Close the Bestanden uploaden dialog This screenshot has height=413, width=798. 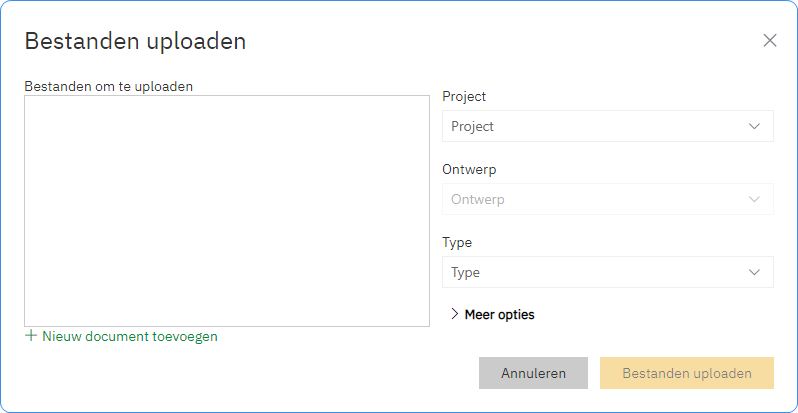(x=770, y=41)
